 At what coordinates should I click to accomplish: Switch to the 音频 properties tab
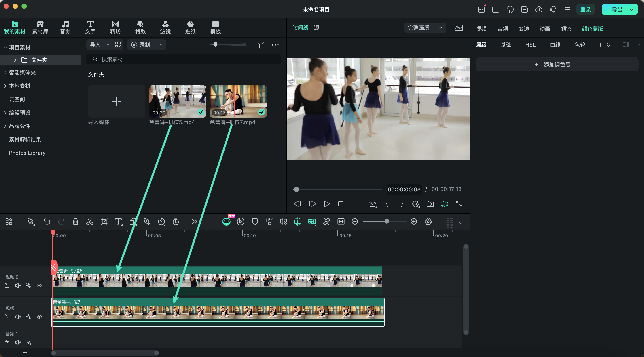point(502,29)
